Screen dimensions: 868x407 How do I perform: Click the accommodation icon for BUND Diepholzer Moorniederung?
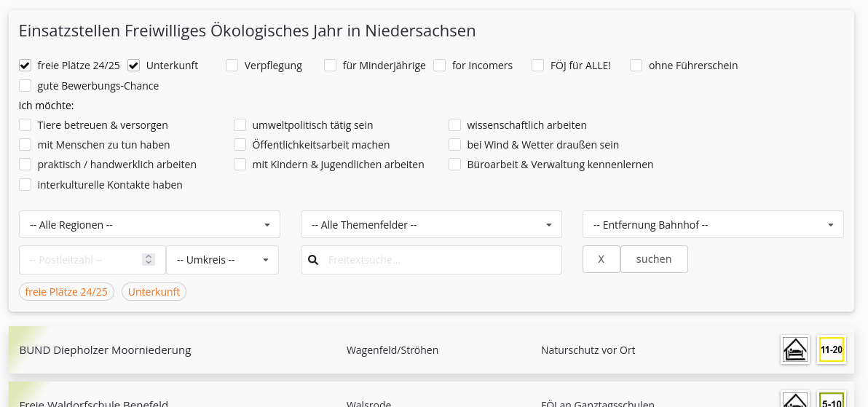coord(794,350)
